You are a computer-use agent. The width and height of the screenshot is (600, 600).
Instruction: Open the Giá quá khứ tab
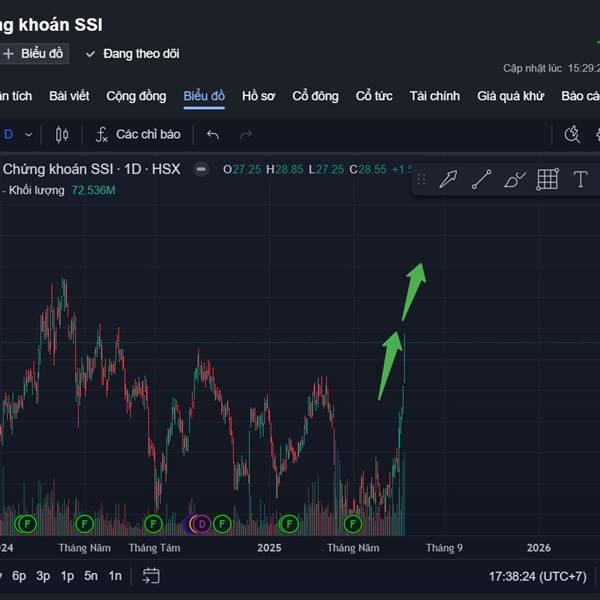point(510,96)
